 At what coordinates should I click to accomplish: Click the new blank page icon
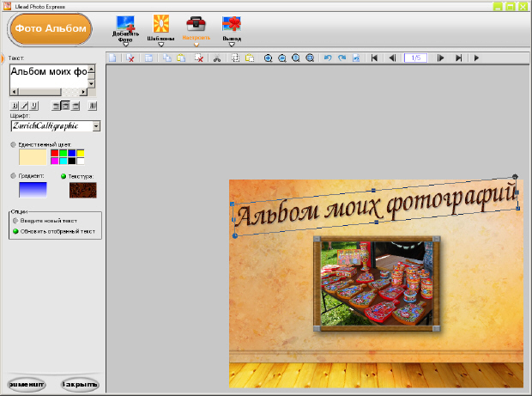tap(112, 58)
